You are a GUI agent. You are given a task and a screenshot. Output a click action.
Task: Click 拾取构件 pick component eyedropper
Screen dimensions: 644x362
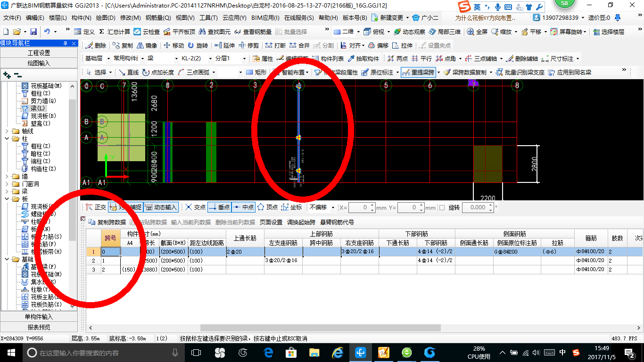363,59
